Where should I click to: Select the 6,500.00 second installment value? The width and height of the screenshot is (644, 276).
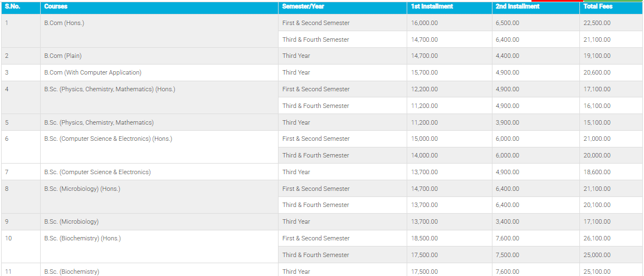tap(507, 23)
